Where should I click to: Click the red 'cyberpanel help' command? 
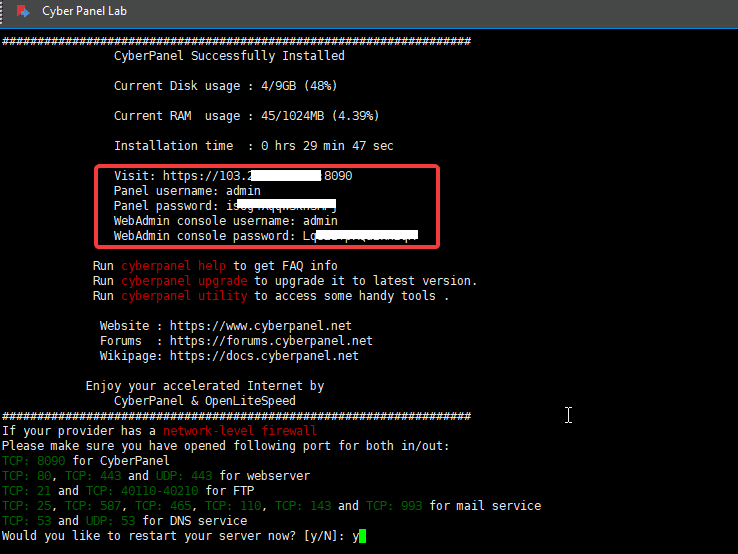click(x=174, y=266)
